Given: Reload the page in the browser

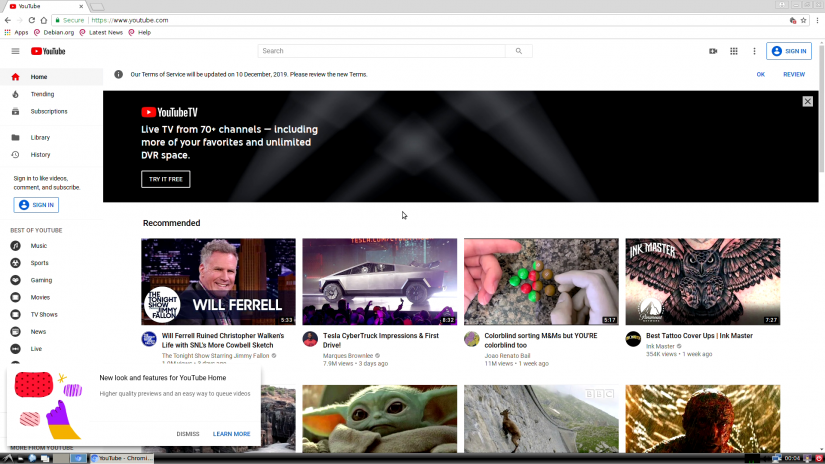Looking at the screenshot, I should (x=31, y=20).
